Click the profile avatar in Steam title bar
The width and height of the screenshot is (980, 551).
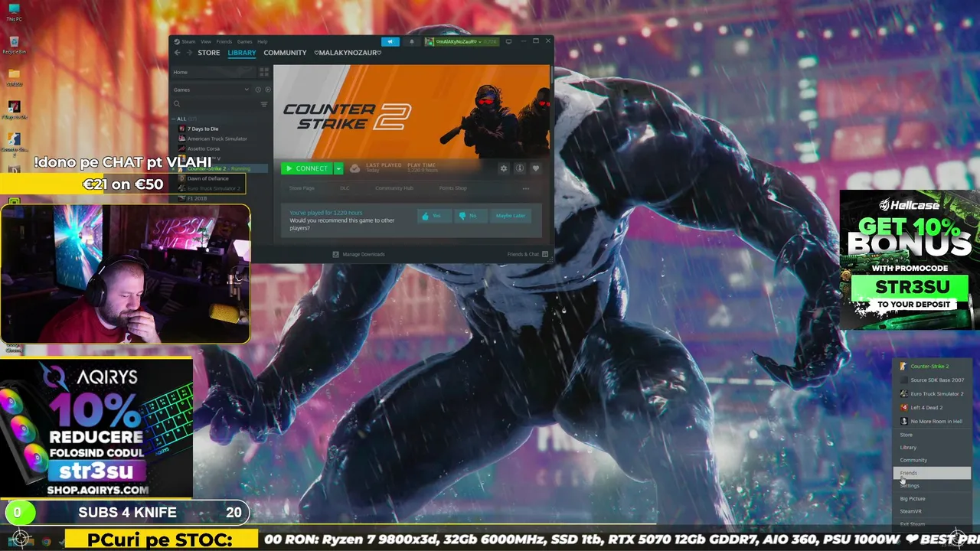point(430,41)
